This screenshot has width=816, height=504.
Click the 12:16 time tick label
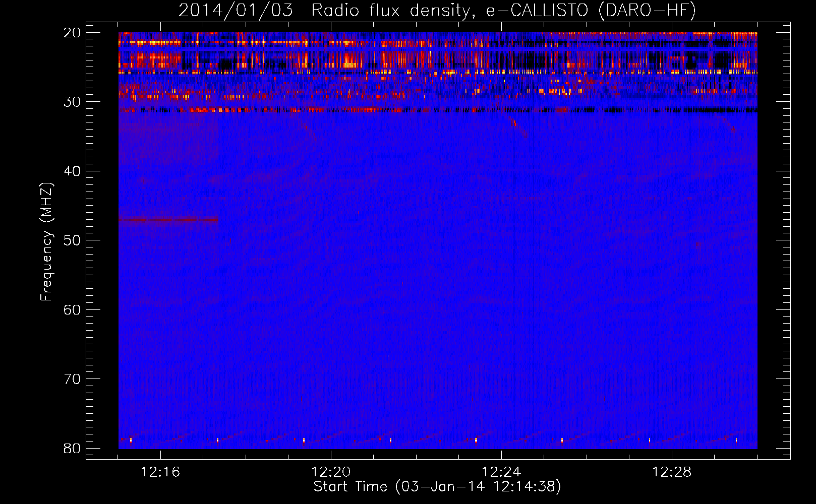[x=160, y=472]
